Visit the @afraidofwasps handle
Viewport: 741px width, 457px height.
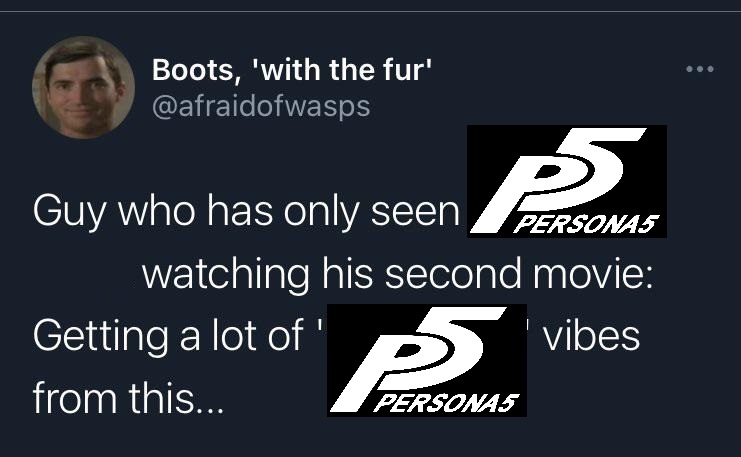point(261,106)
